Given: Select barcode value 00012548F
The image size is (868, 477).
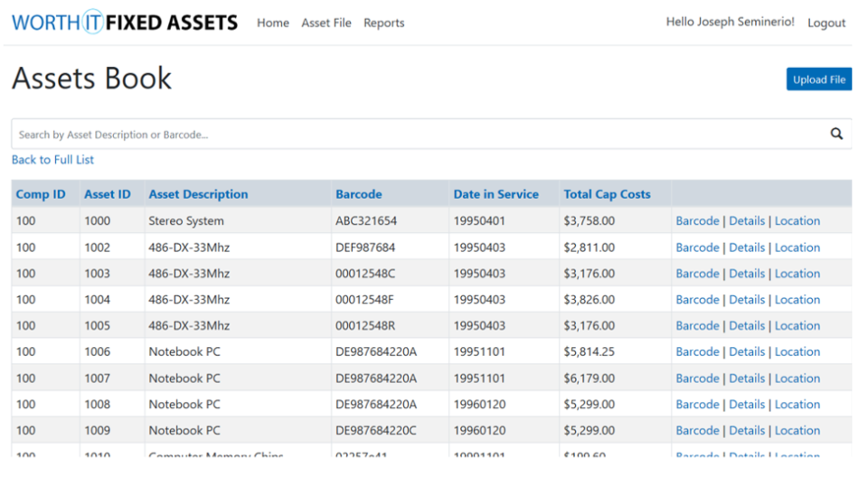Looking at the screenshot, I should pyautogui.click(x=364, y=299).
